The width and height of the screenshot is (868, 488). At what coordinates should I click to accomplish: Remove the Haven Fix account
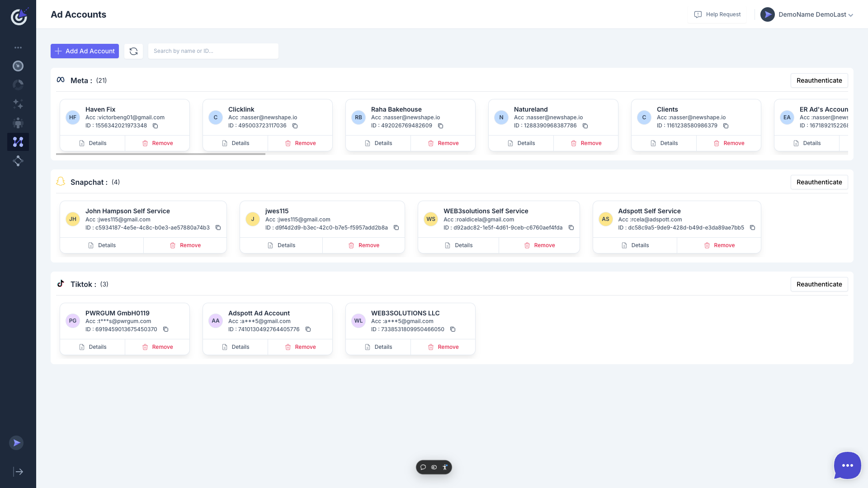click(x=157, y=143)
